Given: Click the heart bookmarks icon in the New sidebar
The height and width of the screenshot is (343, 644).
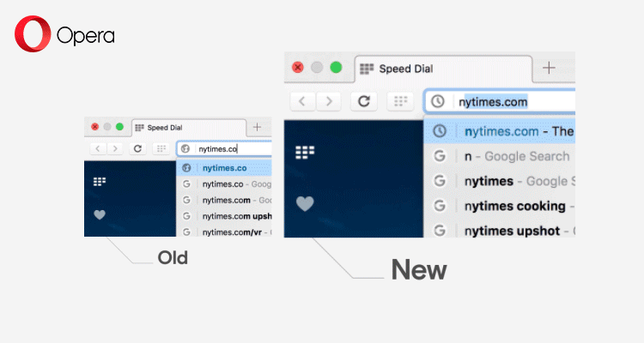Looking at the screenshot, I should 305,203.
